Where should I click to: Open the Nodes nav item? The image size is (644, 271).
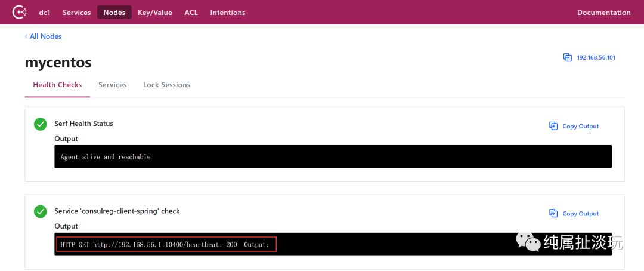[x=114, y=13]
